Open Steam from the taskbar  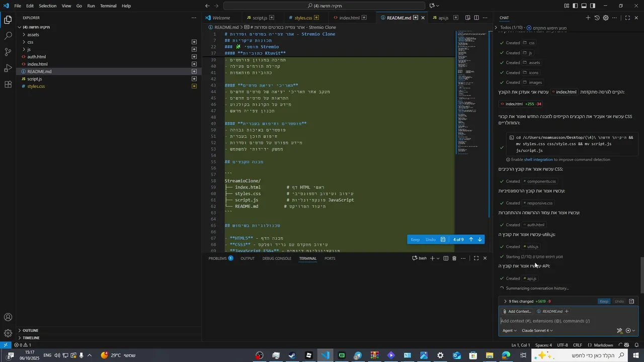[x=292, y=355]
